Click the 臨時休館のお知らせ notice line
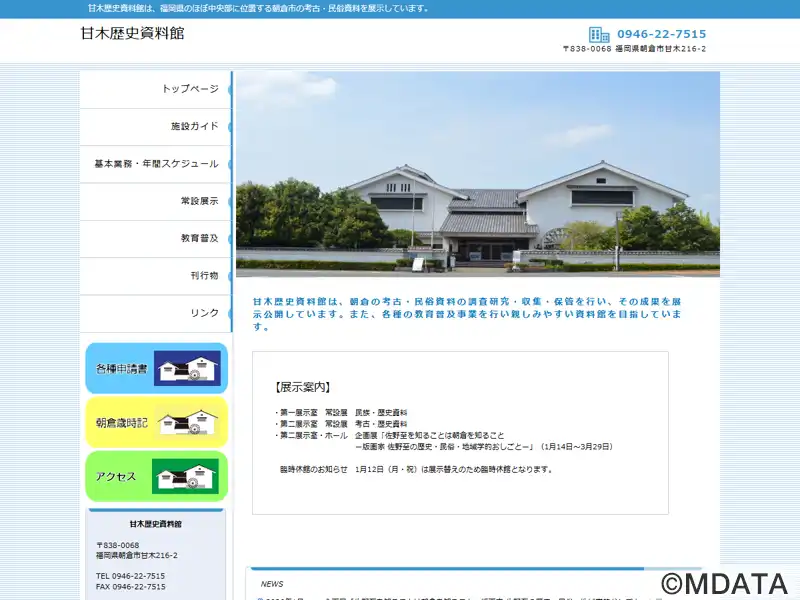The width and height of the screenshot is (800, 600). 416,469
